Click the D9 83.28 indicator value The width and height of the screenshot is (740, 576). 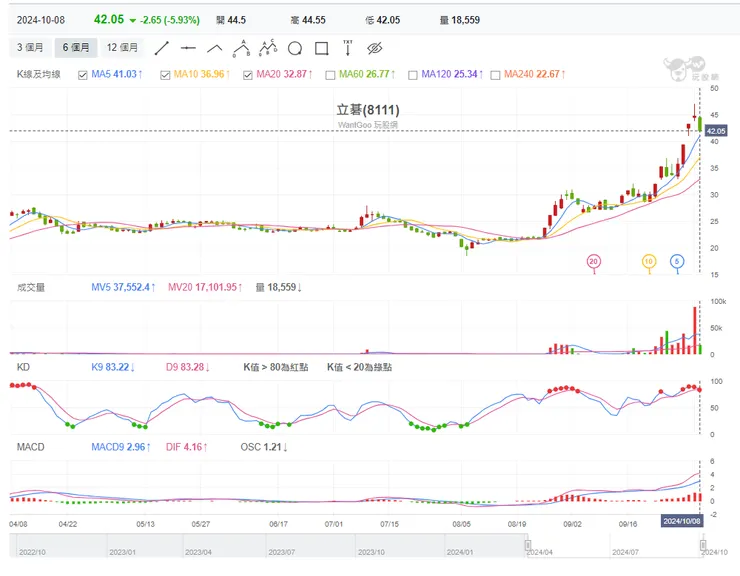[x=187, y=367]
